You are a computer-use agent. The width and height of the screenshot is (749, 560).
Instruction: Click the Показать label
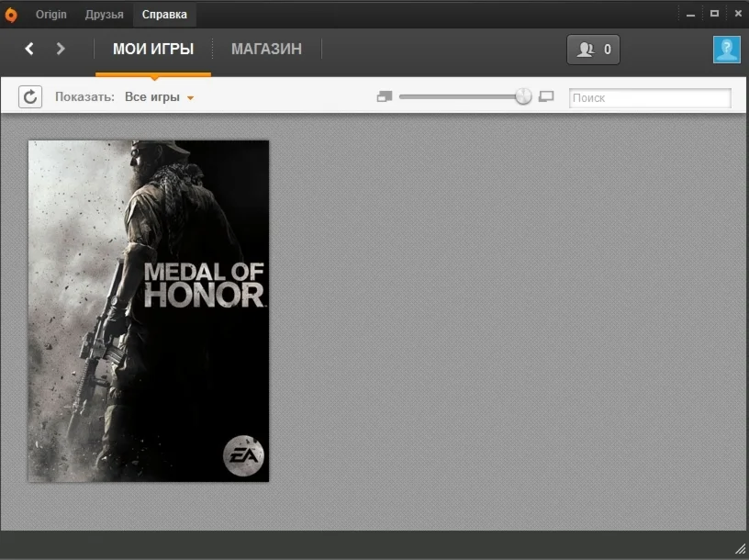click(x=84, y=96)
